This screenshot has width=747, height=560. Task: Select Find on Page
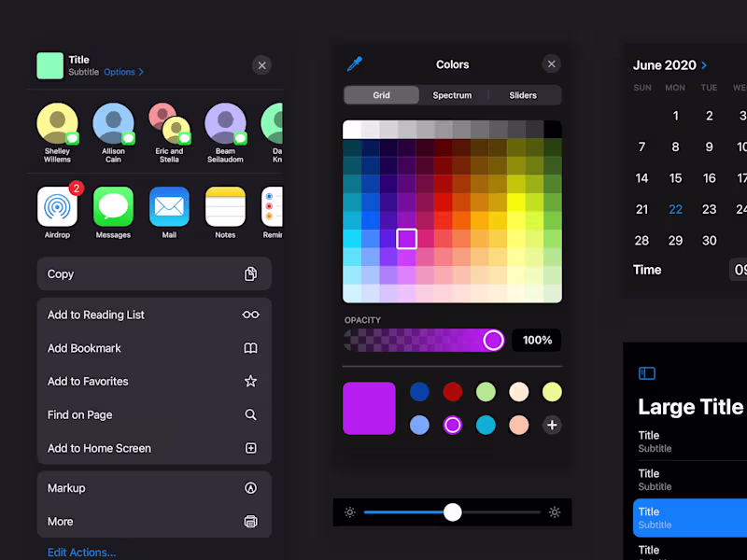pyautogui.click(x=79, y=414)
